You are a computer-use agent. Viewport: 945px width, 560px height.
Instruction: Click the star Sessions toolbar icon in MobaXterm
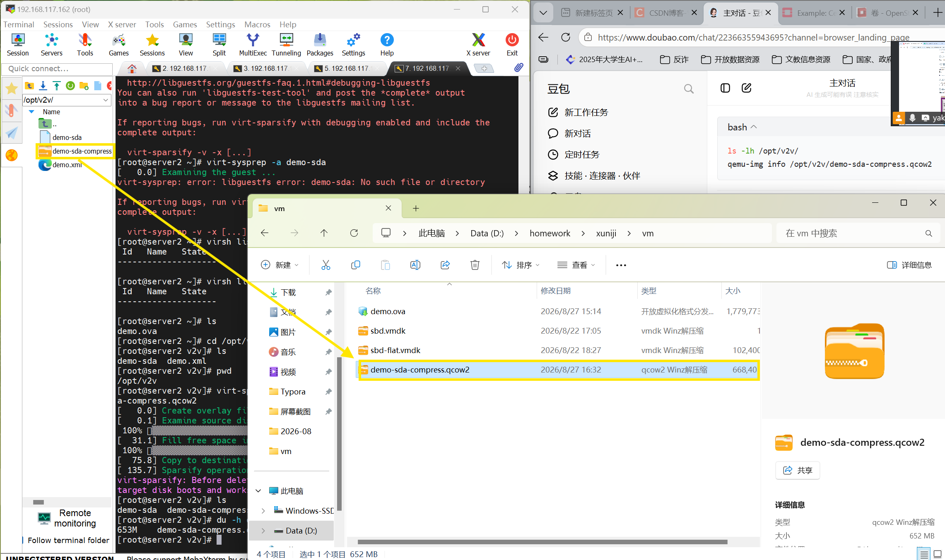(152, 45)
